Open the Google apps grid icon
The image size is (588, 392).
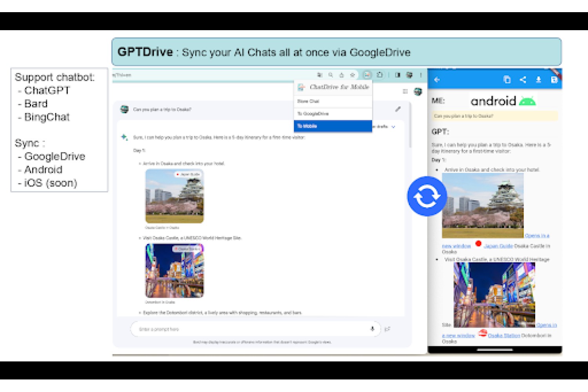[405, 91]
